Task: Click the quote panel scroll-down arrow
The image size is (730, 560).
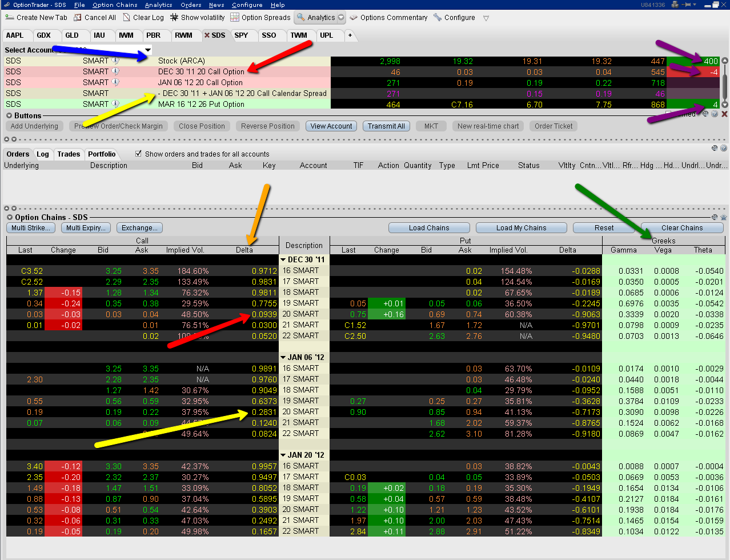Action: click(725, 105)
